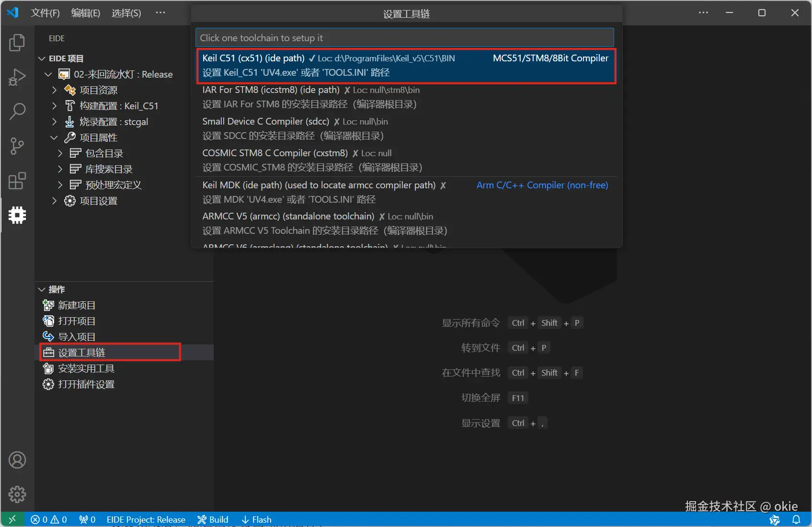The width and height of the screenshot is (812, 527).
Task: Collapse the 项目属性 node
Action: click(x=54, y=137)
